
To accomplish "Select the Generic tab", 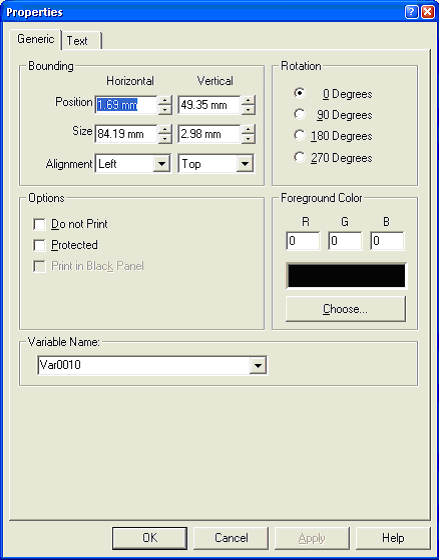I will [x=36, y=39].
